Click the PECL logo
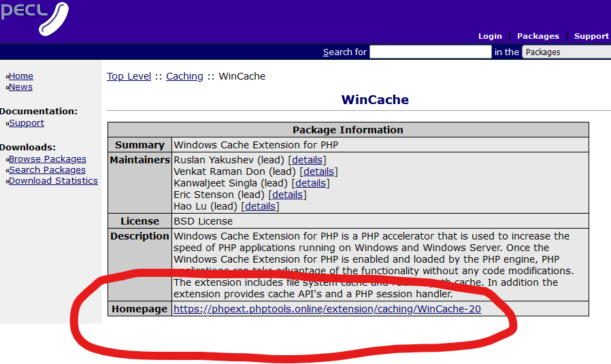Viewport: 611px width, 364px height. [x=34, y=18]
